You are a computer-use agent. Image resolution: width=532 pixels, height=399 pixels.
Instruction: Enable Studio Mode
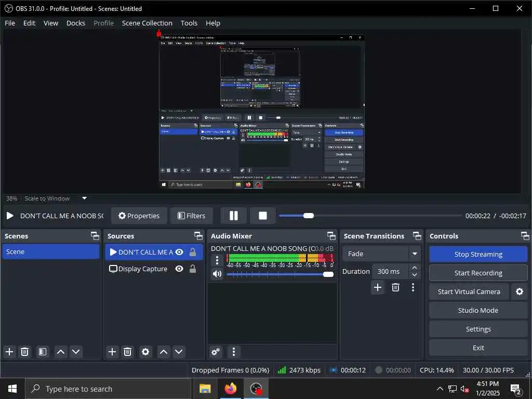tap(478, 310)
